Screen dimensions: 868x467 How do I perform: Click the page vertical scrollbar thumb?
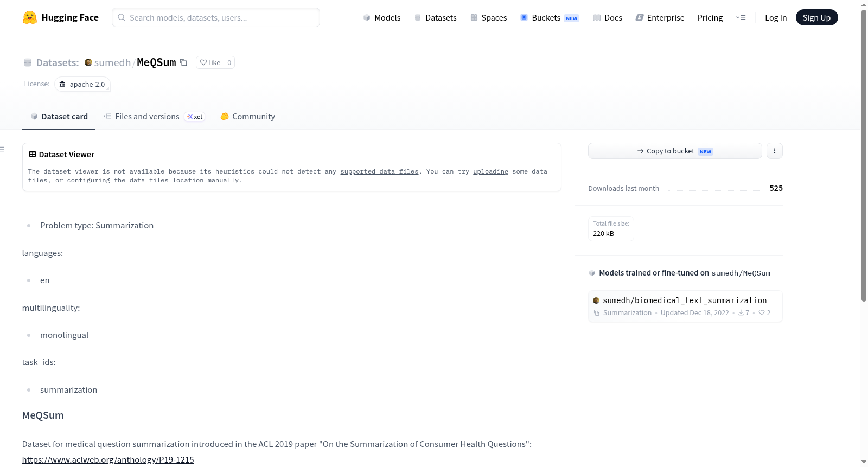[x=864, y=155]
